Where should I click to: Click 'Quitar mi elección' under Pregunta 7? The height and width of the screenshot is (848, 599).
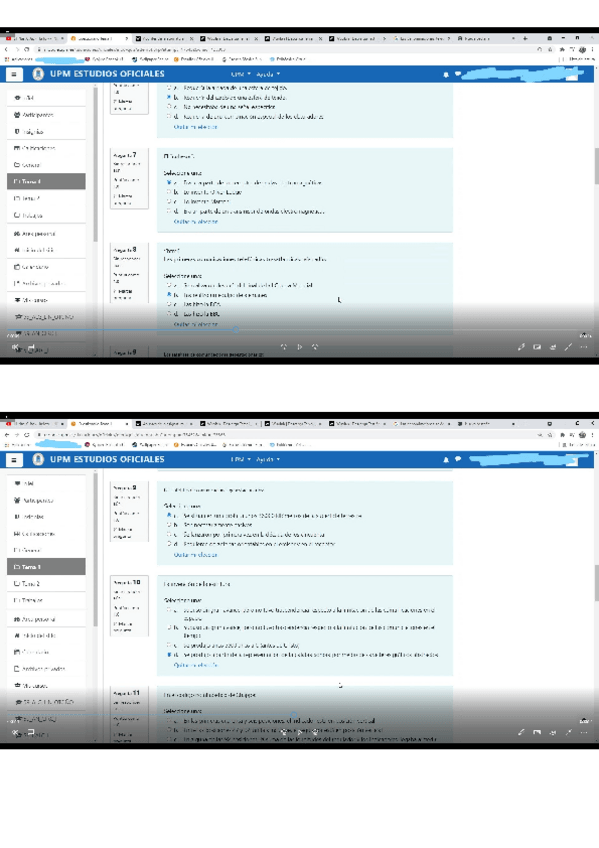pos(196,222)
